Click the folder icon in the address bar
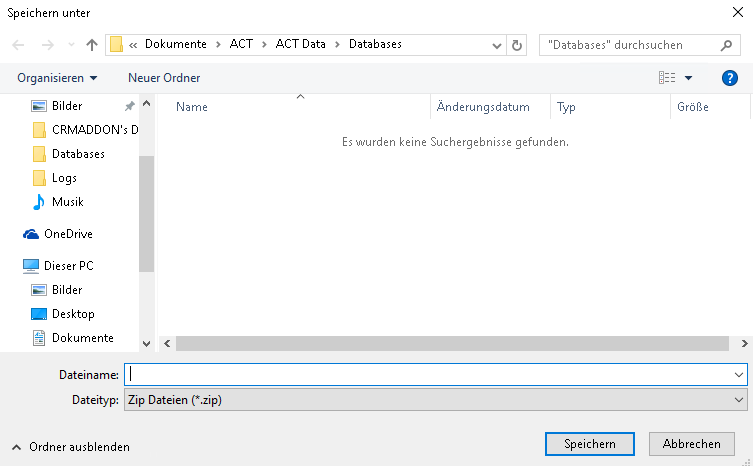 (x=116, y=45)
